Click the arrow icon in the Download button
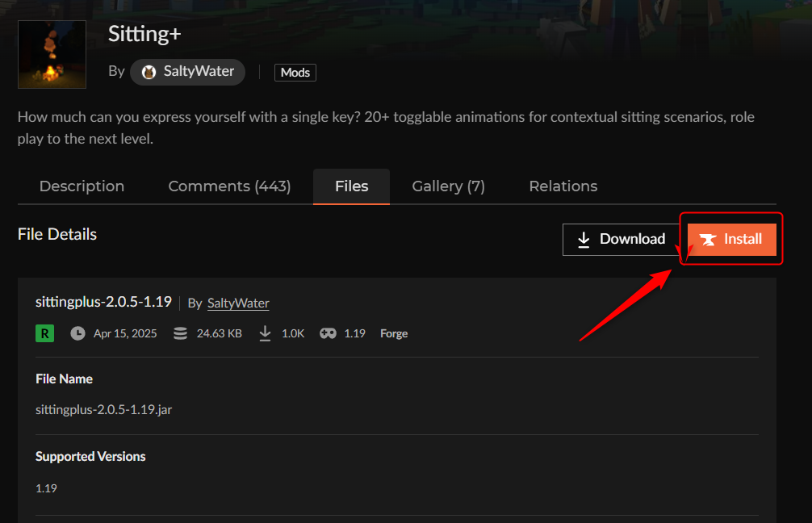The height and width of the screenshot is (523, 812). (584, 240)
